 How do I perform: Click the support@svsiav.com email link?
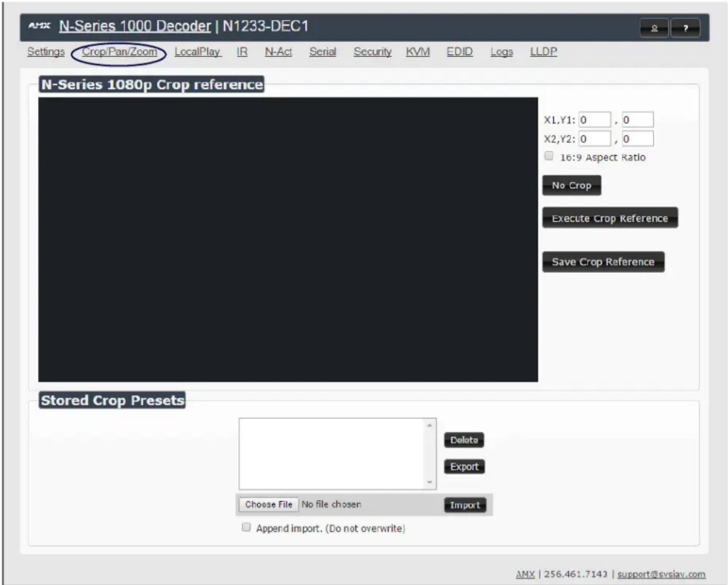[x=661, y=574]
